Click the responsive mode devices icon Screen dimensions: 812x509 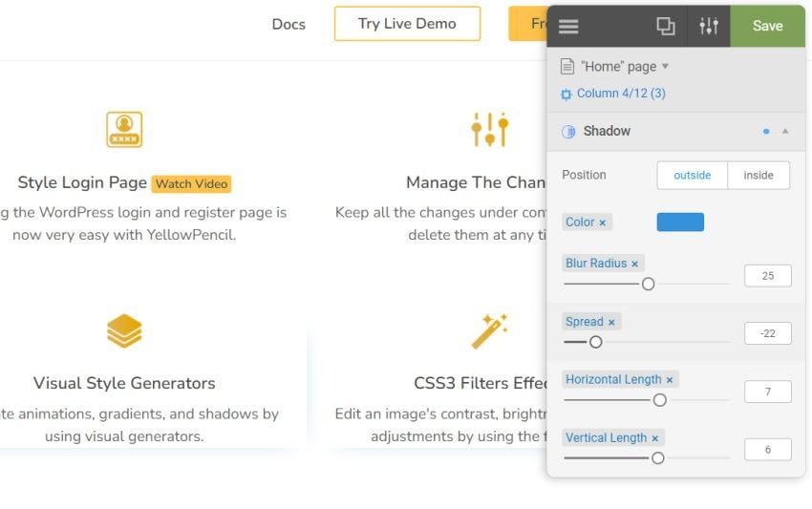point(665,26)
